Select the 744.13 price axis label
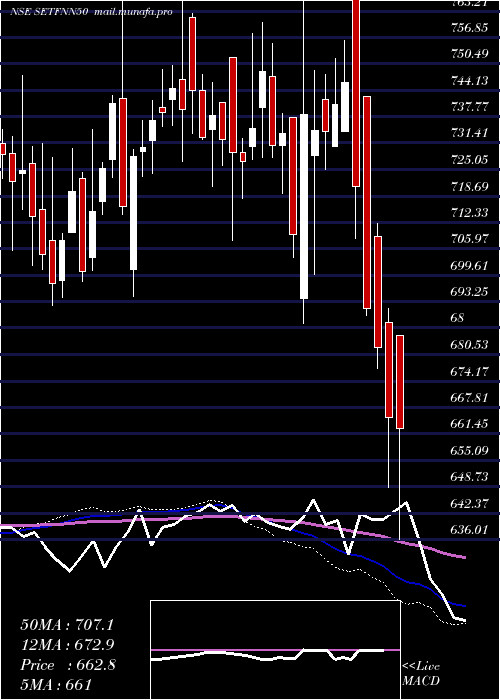 click(x=470, y=81)
